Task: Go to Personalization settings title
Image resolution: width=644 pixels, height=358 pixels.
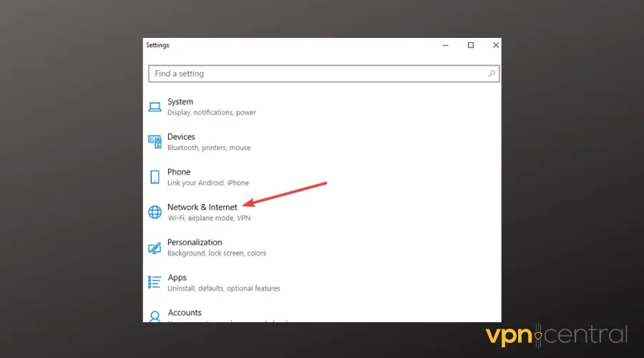Action: point(195,242)
